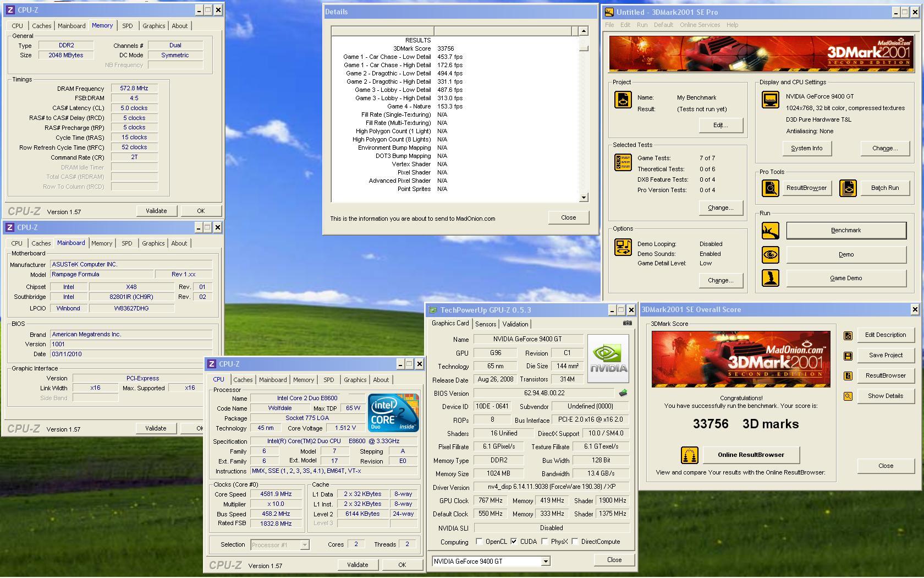Open the GeForce 9400 GT GPU dropdown
This screenshot has height=578, width=924.
546,561
